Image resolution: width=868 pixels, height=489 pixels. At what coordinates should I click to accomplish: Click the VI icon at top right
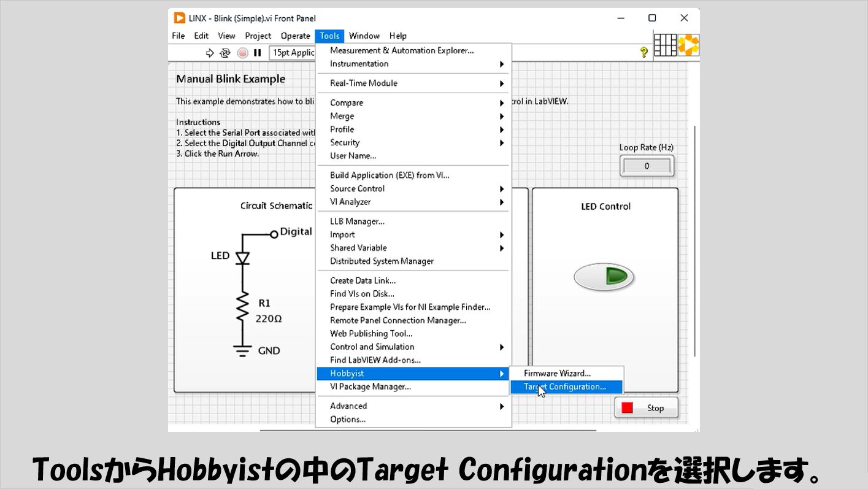coord(688,45)
